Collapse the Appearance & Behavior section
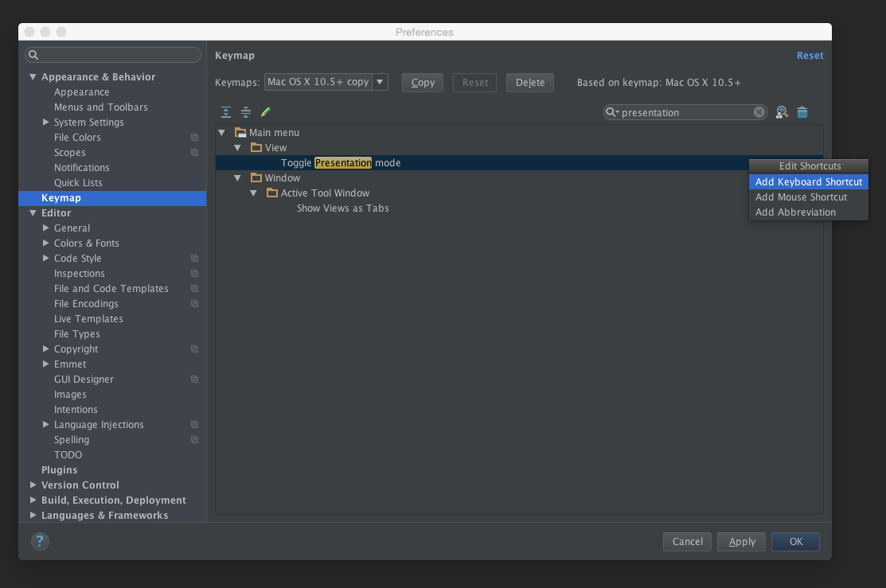 pyautogui.click(x=33, y=77)
